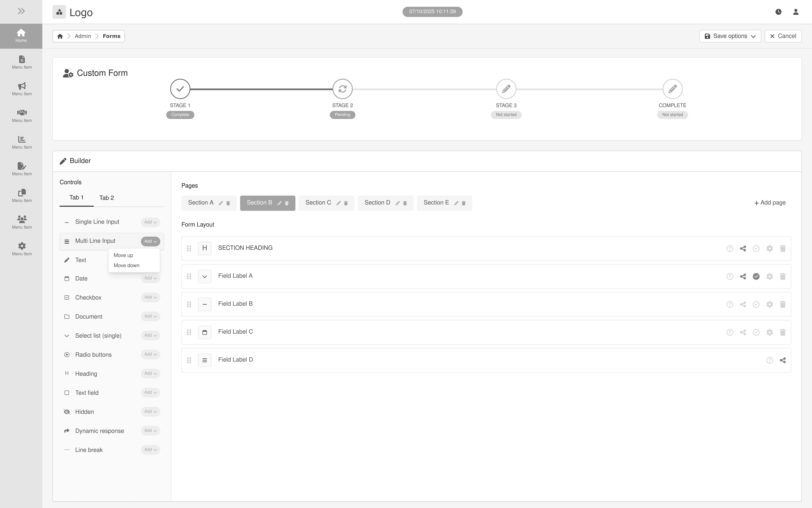This screenshot has width=812, height=508.
Task: Click COMPLETE pencil step marker
Action: (672, 89)
